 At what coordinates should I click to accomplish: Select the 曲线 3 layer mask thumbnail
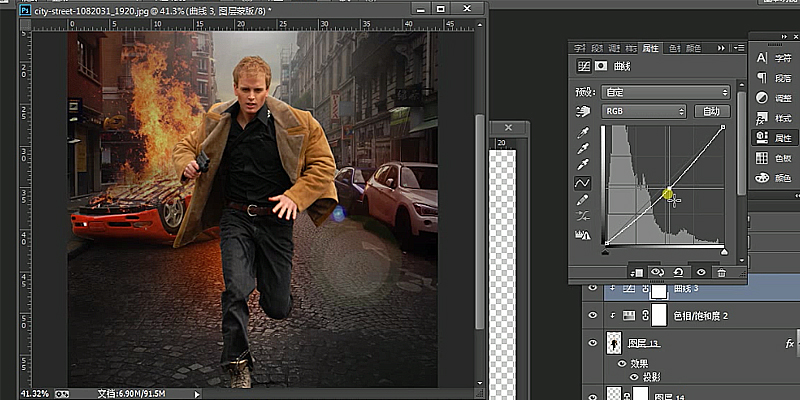[x=660, y=290]
